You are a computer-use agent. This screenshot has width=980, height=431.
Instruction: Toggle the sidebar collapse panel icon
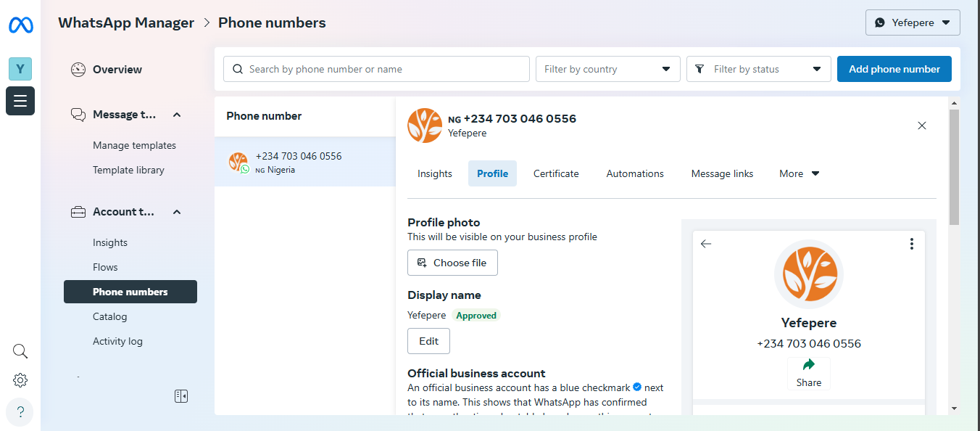(x=181, y=396)
